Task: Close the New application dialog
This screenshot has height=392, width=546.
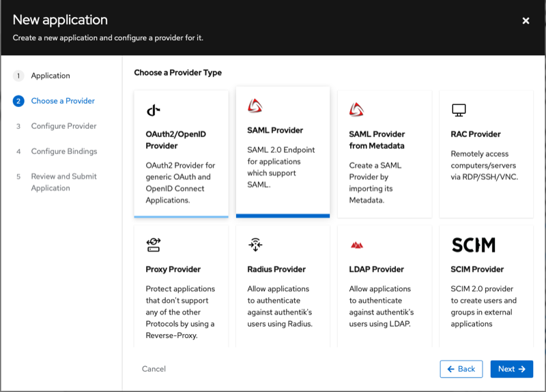Action: click(x=526, y=21)
